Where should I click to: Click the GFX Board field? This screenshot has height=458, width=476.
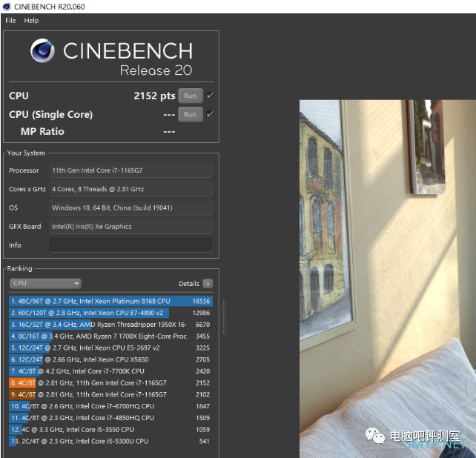pyautogui.click(x=130, y=227)
